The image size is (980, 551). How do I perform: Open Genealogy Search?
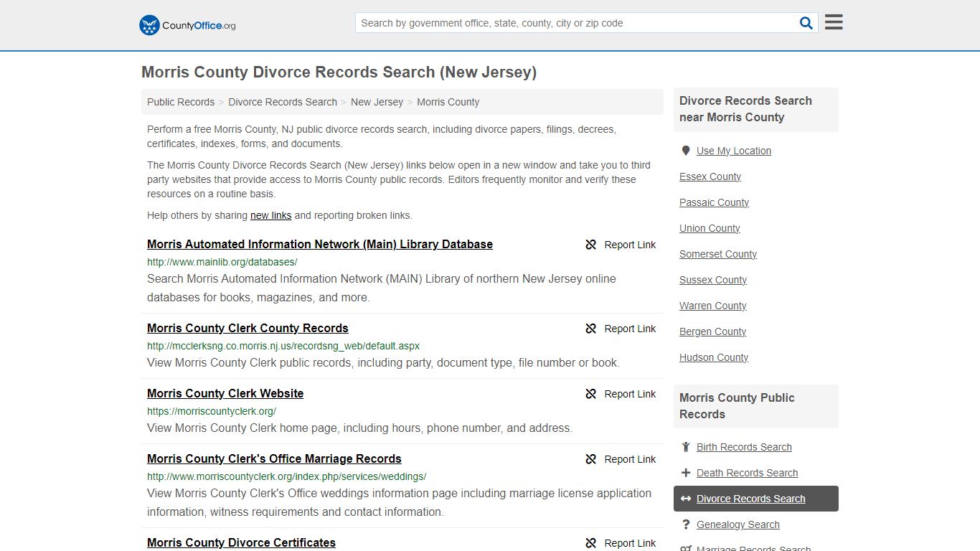738,524
